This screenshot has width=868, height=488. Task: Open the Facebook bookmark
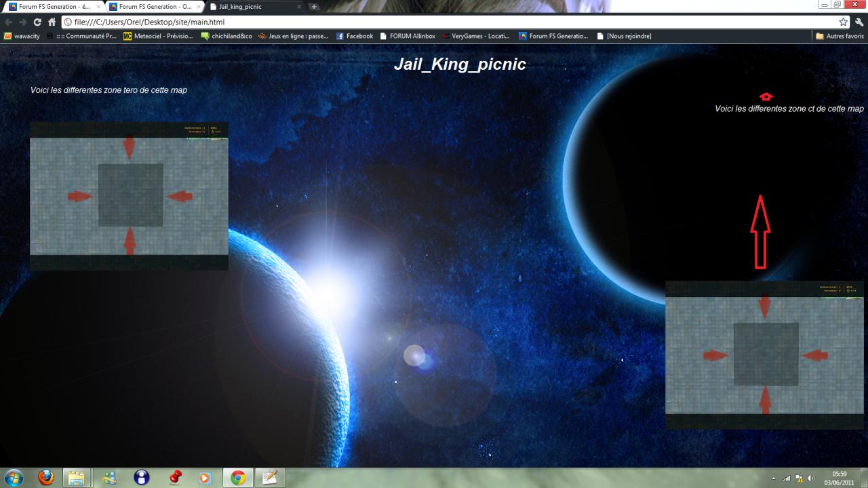[355, 36]
